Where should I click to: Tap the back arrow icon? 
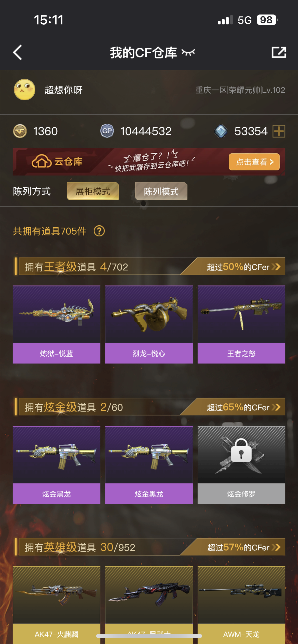(18, 52)
